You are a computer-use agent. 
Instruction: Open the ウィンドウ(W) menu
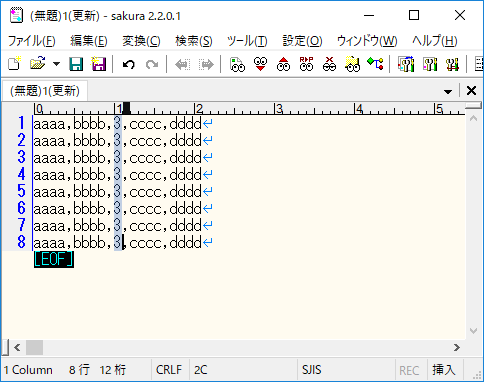click(367, 41)
